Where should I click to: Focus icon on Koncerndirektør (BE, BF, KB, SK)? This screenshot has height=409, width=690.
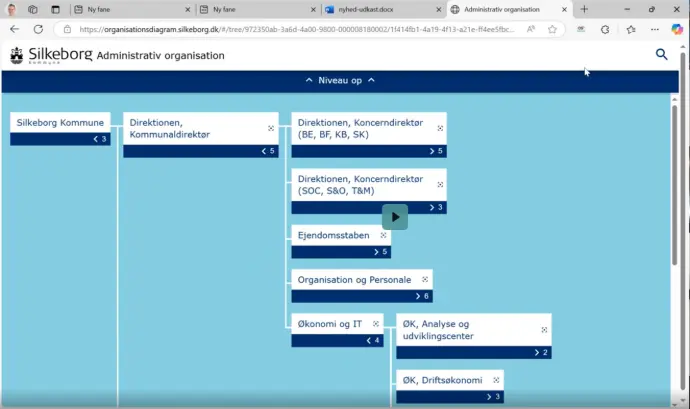coord(440,128)
